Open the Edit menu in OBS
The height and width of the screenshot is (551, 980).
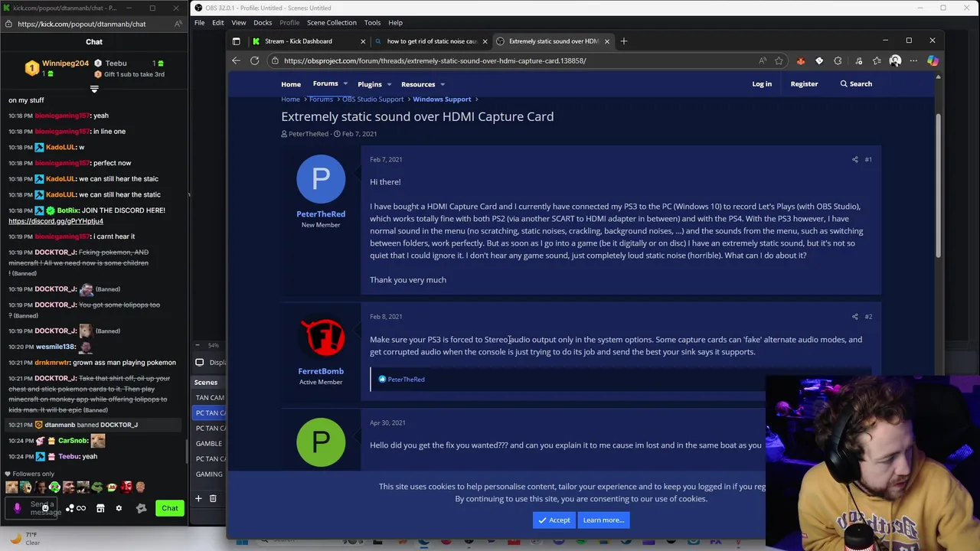218,22
